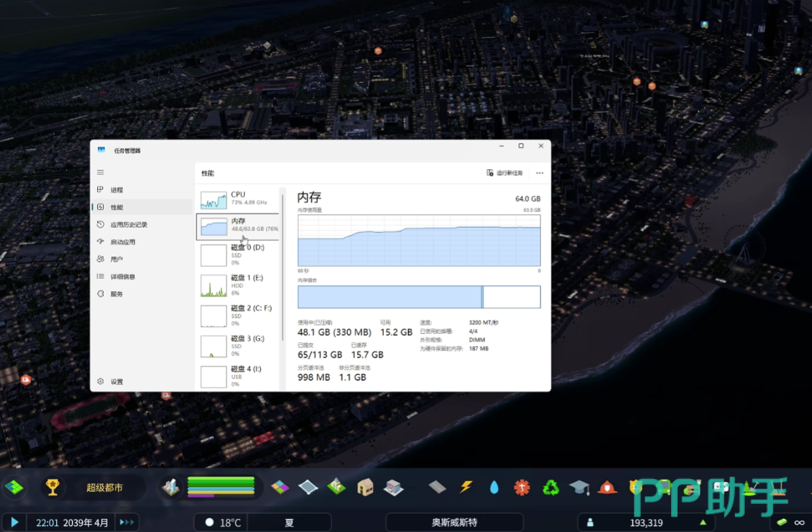Open the roads building tool

click(437, 487)
